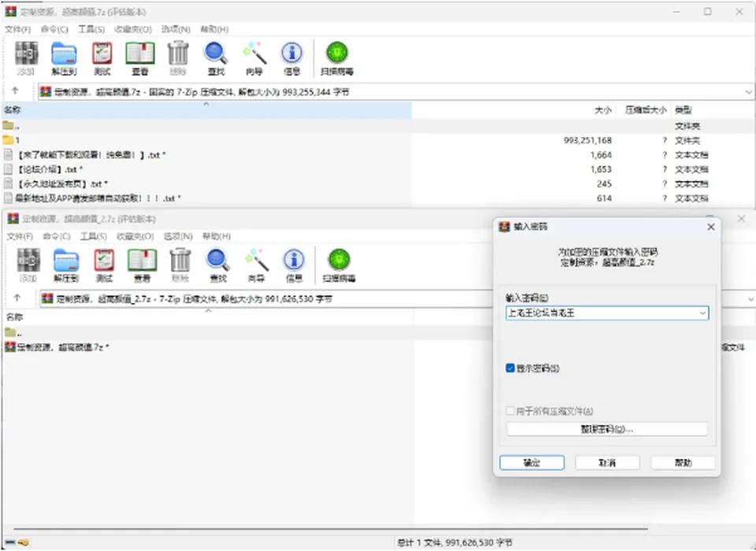Click the key icon in the status bar

(23, 542)
